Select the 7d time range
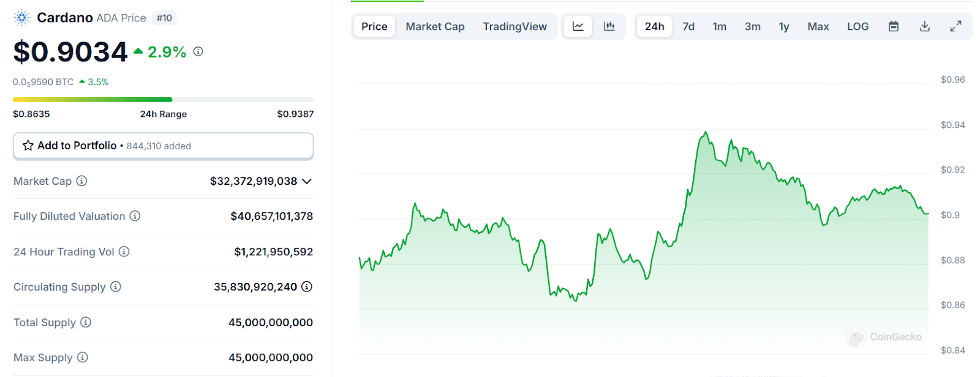The image size is (980, 377). coord(688,26)
